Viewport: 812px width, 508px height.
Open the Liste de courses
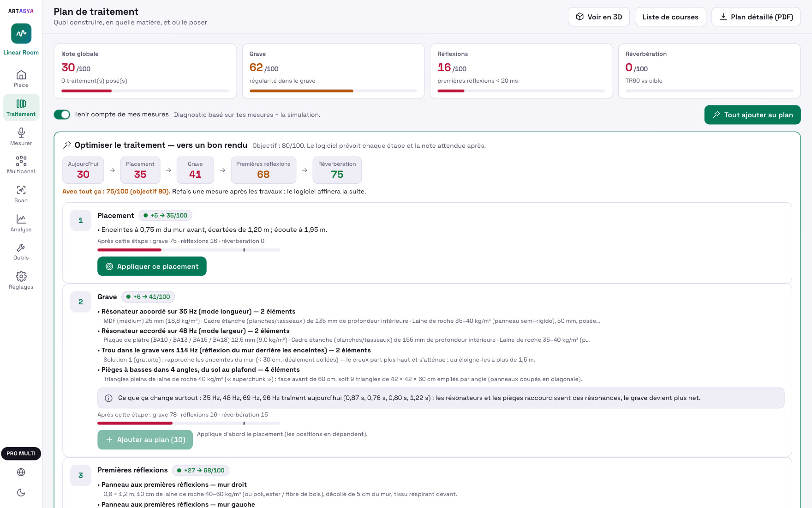tap(670, 17)
